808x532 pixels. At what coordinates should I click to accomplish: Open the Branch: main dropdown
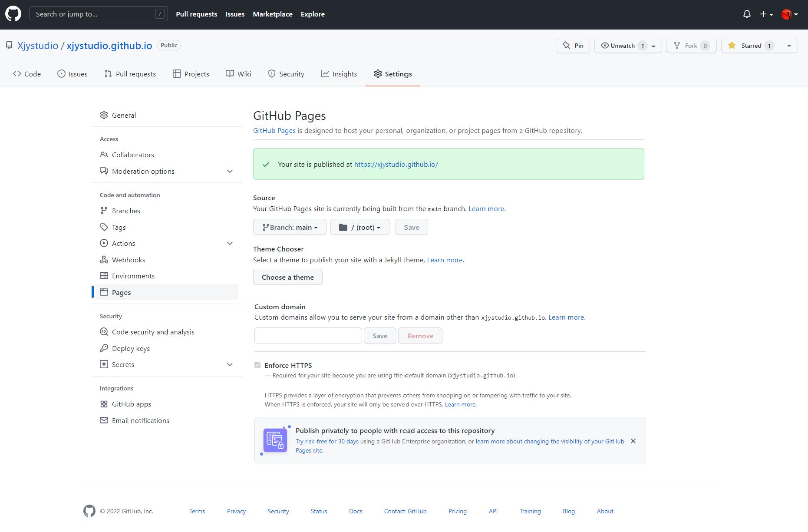[x=290, y=227]
